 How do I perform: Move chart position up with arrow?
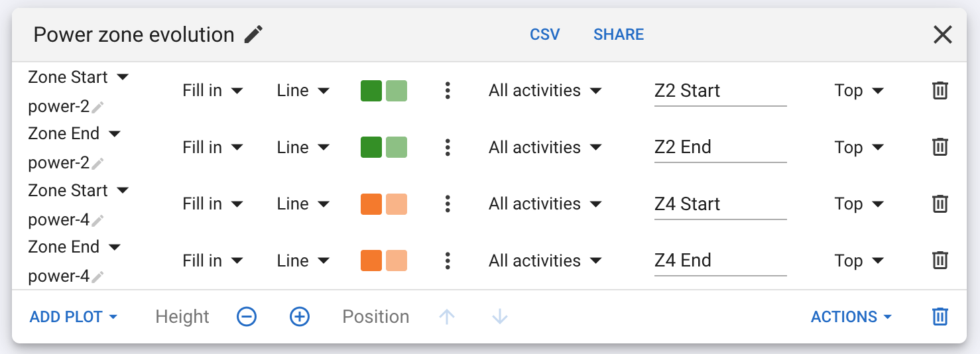(447, 318)
